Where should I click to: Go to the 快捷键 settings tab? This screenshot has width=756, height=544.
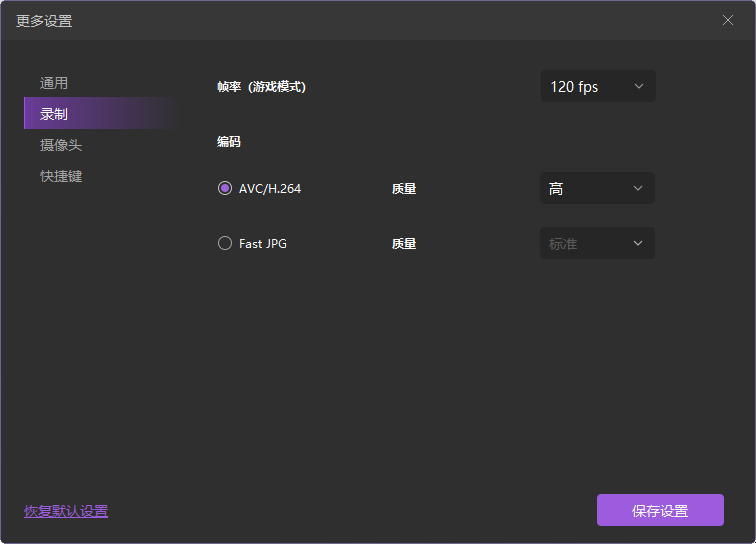[x=61, y=176]
